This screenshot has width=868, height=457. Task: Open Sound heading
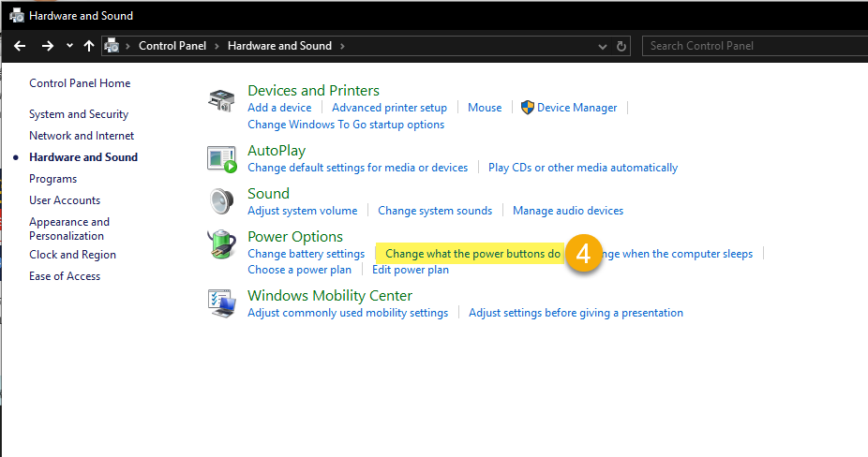268,194
